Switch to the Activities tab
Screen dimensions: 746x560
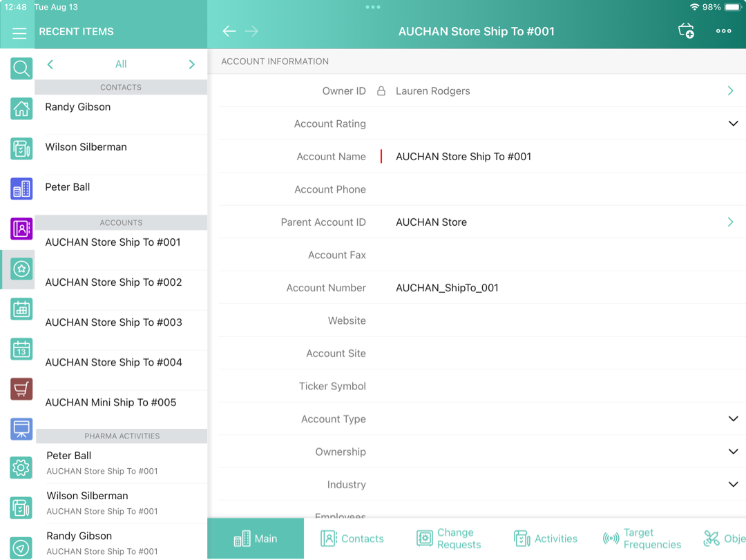pos(546,539)
